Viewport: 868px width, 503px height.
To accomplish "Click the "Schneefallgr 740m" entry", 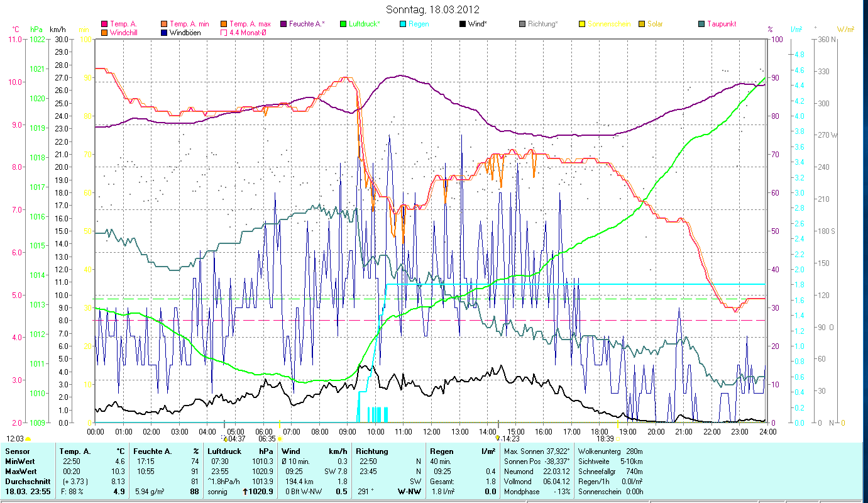I will tap(610, 472).
